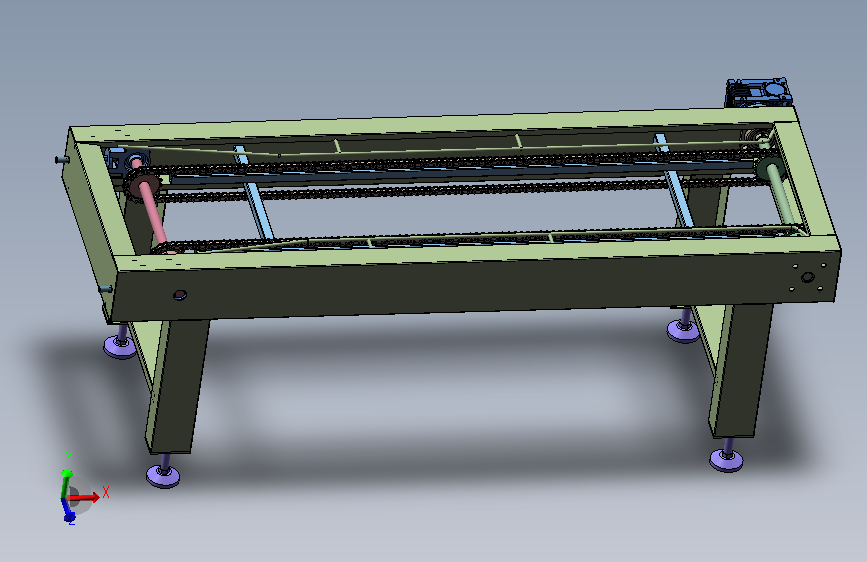Select the blue Z axis on triad

click(x=69, y=511)
